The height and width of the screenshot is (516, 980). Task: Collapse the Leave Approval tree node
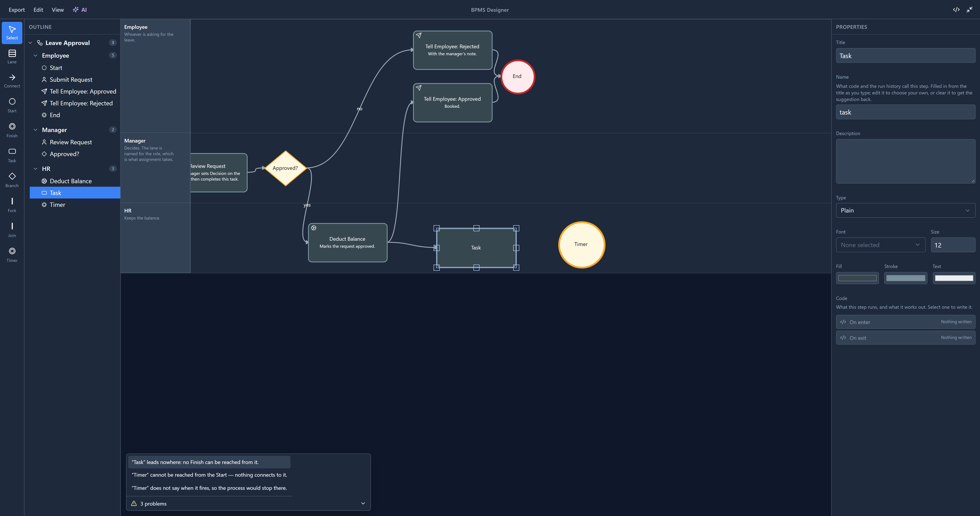click(x=30, y=43)
